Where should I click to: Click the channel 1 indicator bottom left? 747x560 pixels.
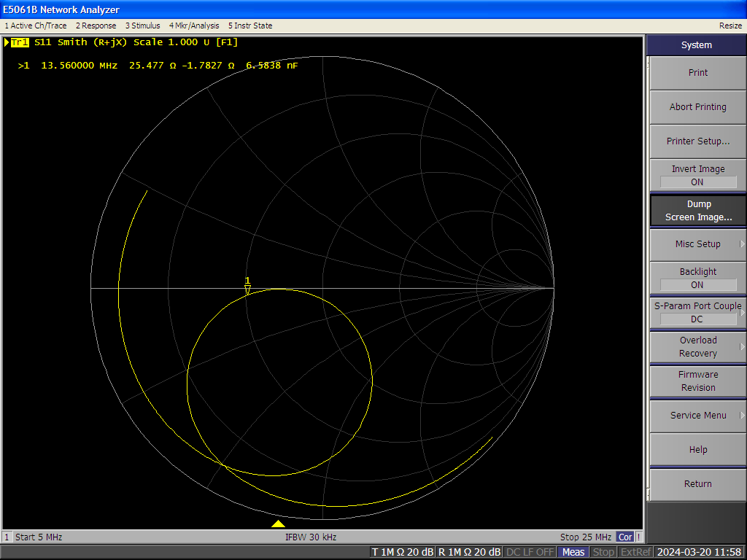tap(7, 537)
